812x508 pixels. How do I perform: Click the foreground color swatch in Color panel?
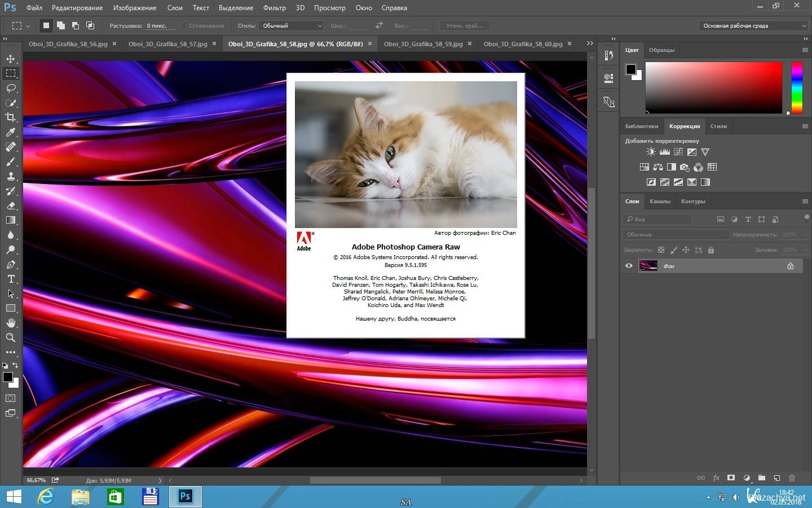631,69
